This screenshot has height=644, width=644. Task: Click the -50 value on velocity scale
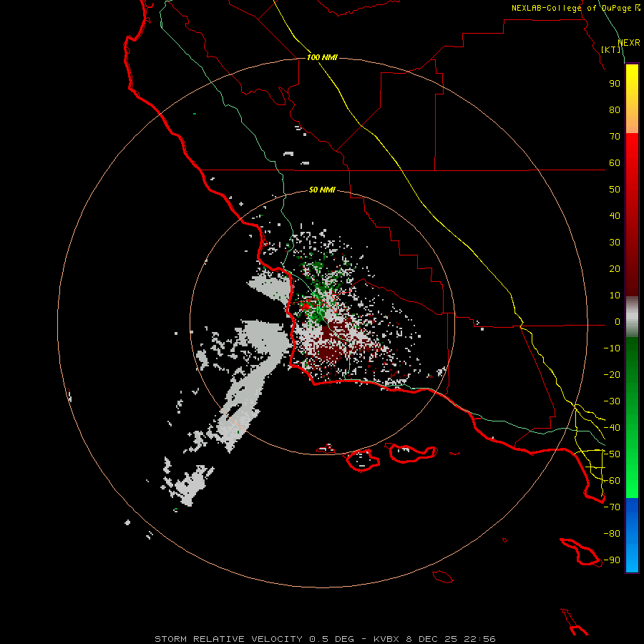[612, 454]
